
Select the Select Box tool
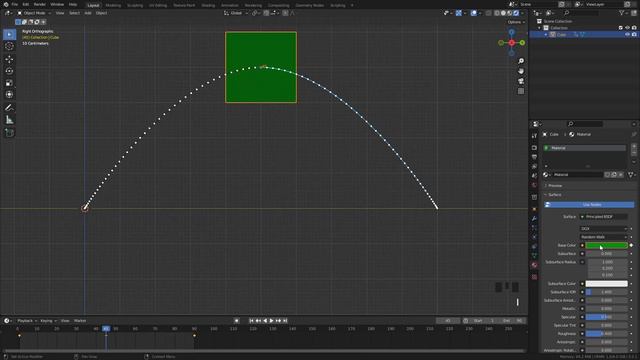9,34
